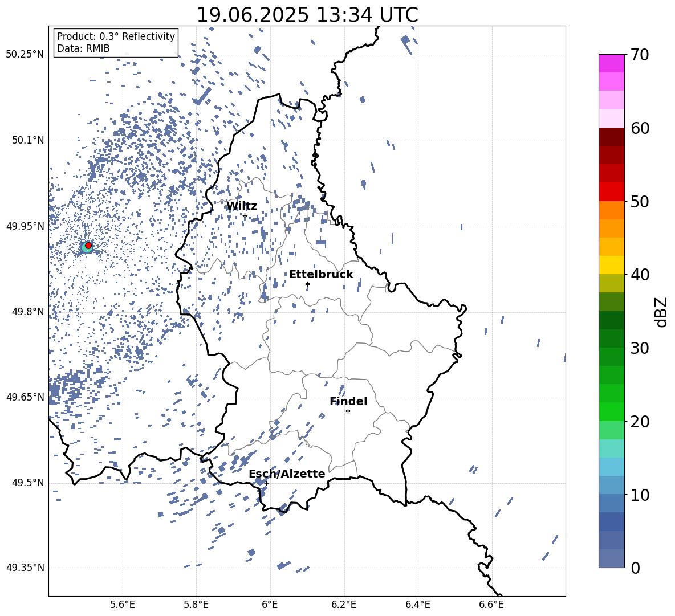The width and height of the screenshot is (675, 616).
Task: Click the title 19.06.2025 13:34 UTC
Action: [x=307, y=15]
